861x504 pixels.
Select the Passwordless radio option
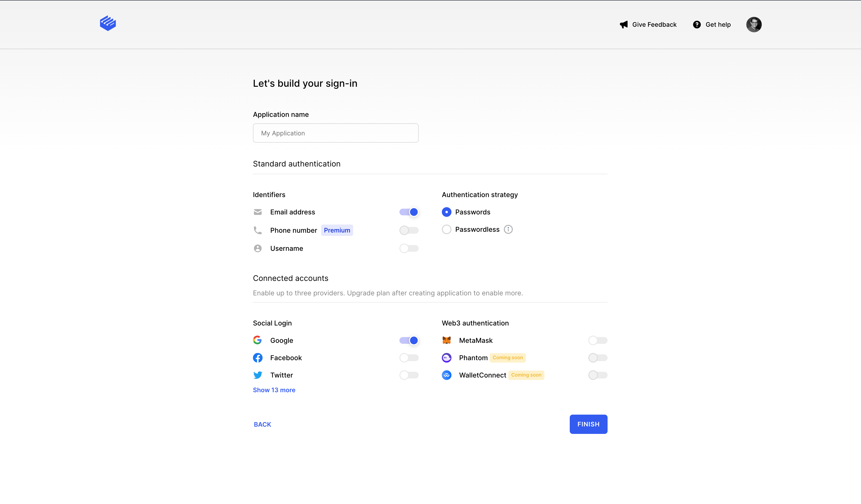pos(447,229)
